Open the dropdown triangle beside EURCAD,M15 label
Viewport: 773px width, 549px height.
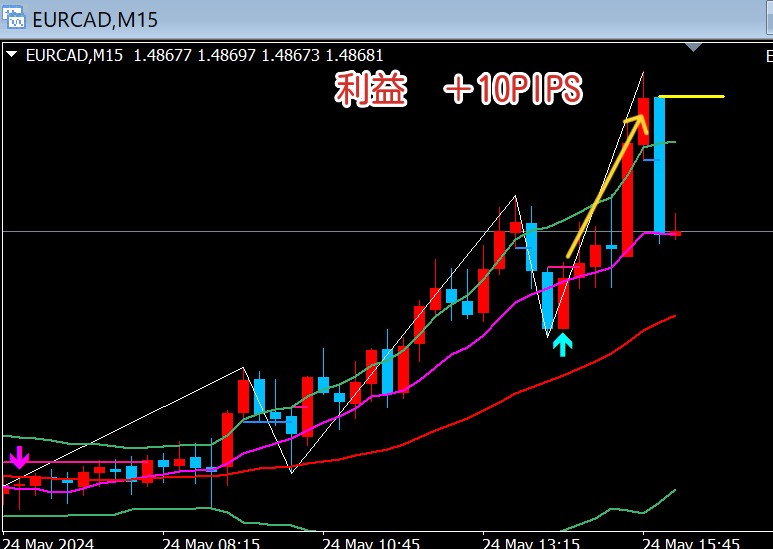[11, 56]
